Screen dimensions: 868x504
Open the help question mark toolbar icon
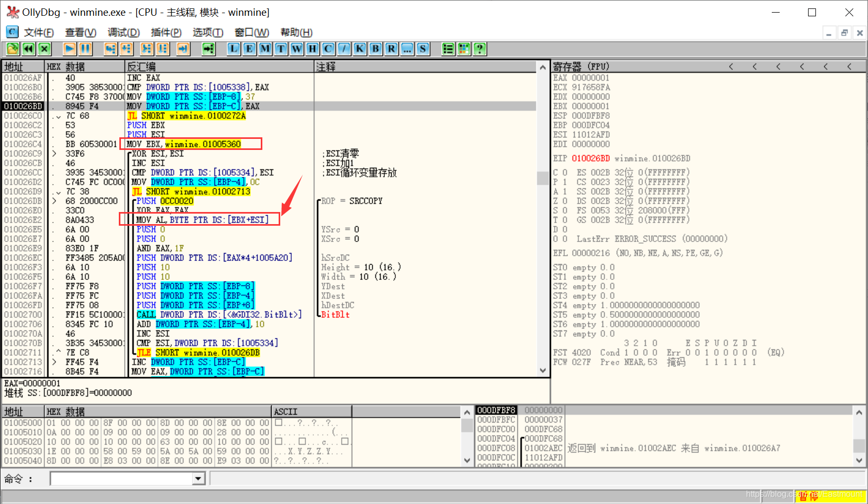(x=479, y=49)
